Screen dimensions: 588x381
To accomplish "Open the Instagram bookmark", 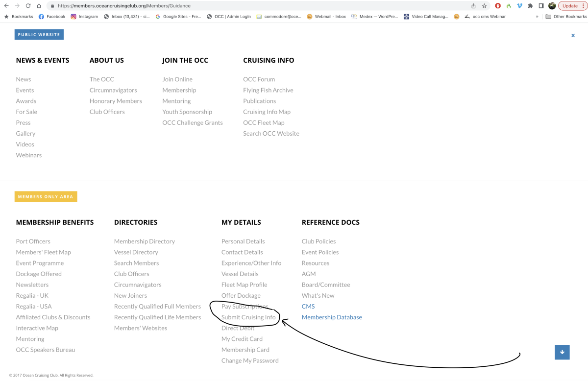I will tap(84, 16).
